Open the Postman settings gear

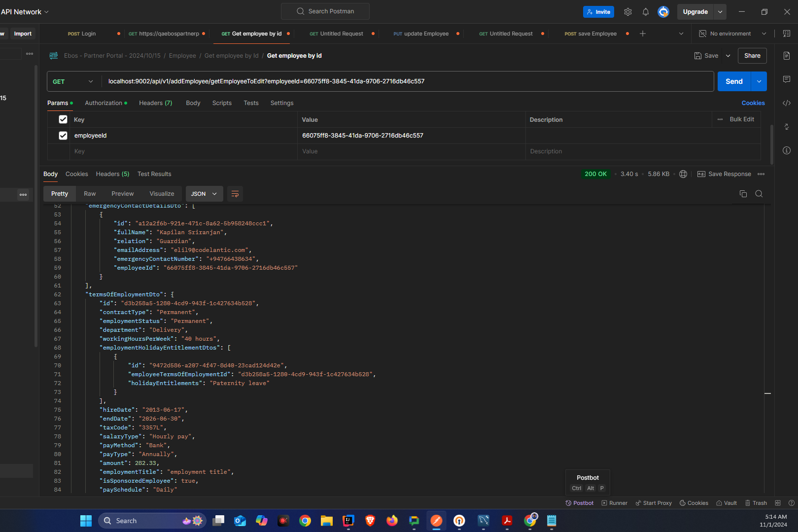pyautogui.click(x=628, y=12)
